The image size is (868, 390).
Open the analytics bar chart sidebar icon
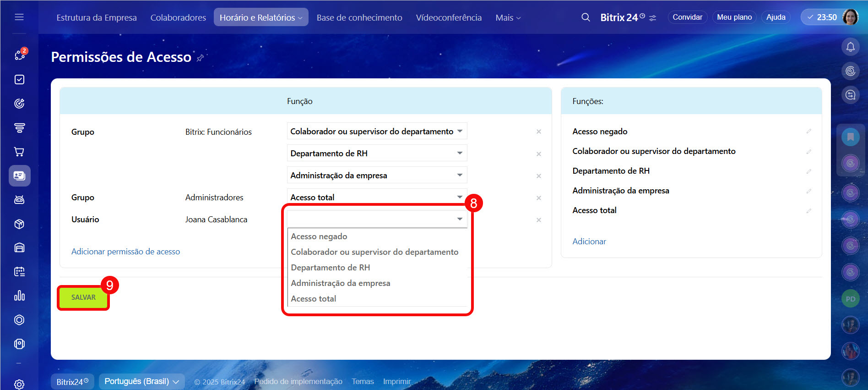[x=19, y=296]
